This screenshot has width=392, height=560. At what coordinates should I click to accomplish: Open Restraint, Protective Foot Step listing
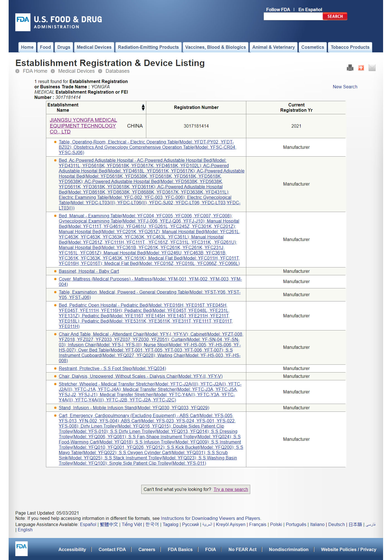pos(112,368)
